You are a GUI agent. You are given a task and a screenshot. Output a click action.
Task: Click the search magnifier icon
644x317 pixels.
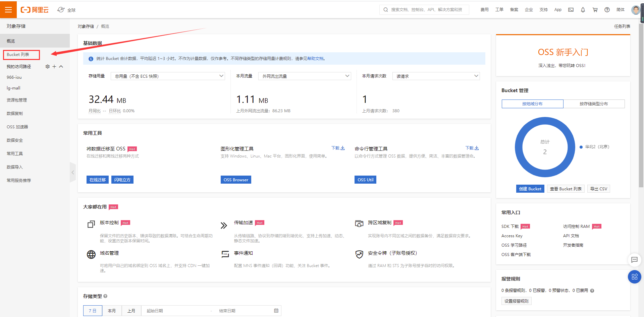[x=386, y=10]
